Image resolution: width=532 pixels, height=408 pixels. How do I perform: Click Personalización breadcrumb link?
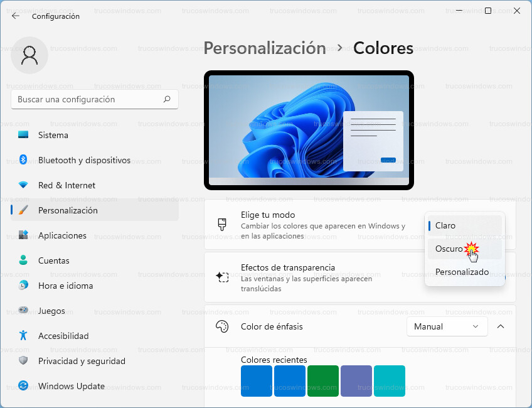(265, 48)
